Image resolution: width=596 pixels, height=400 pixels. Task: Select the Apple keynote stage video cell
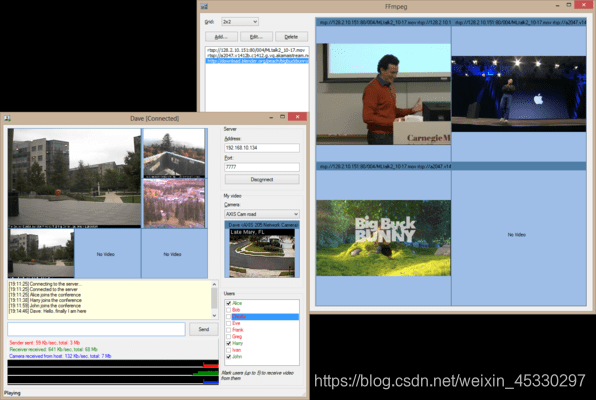coord(519,94)
